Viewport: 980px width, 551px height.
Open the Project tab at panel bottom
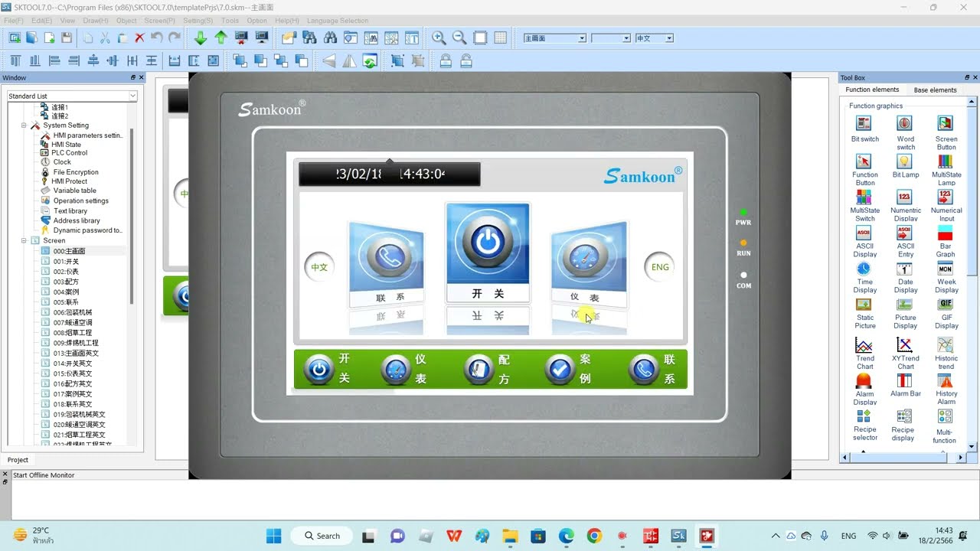18,460
